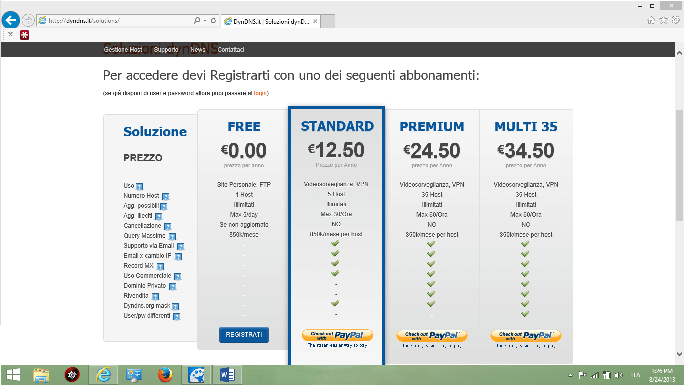Expand the address bar search dropdown arrow

tap(205, 20)
